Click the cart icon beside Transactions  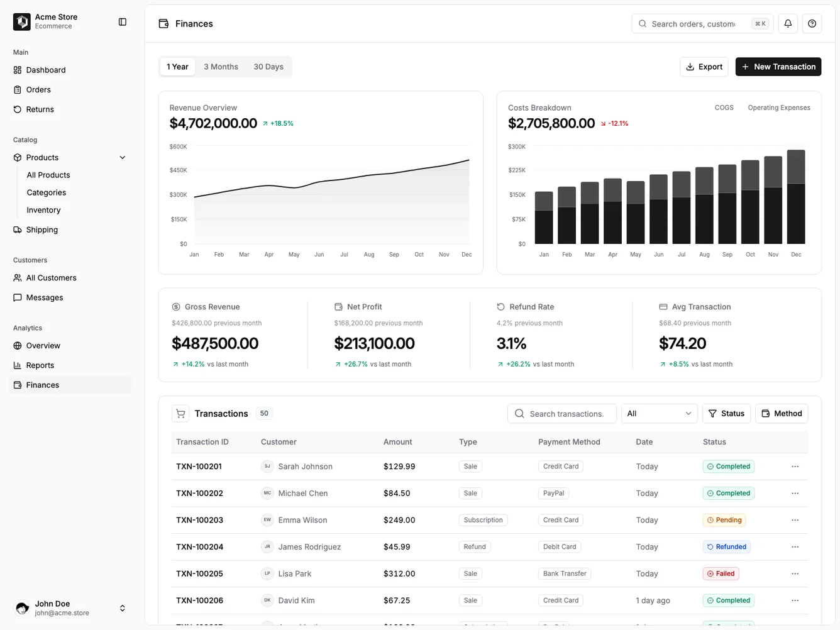point(180,413)
